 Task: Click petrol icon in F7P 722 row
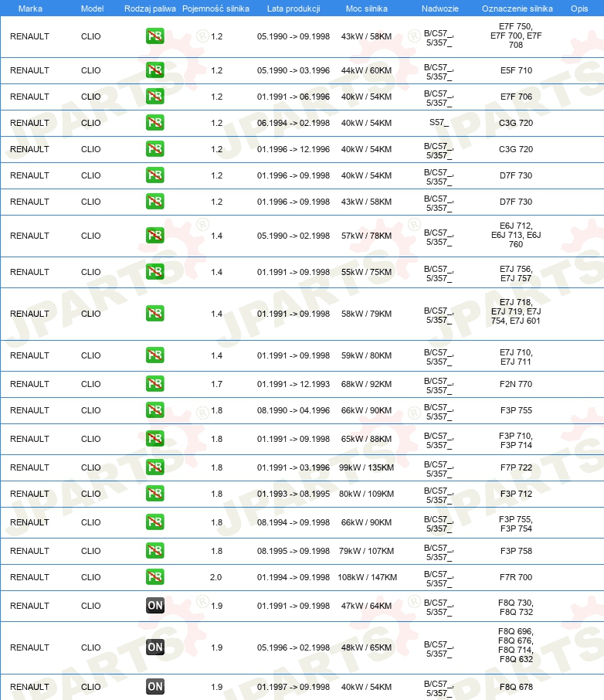(155, 467)
